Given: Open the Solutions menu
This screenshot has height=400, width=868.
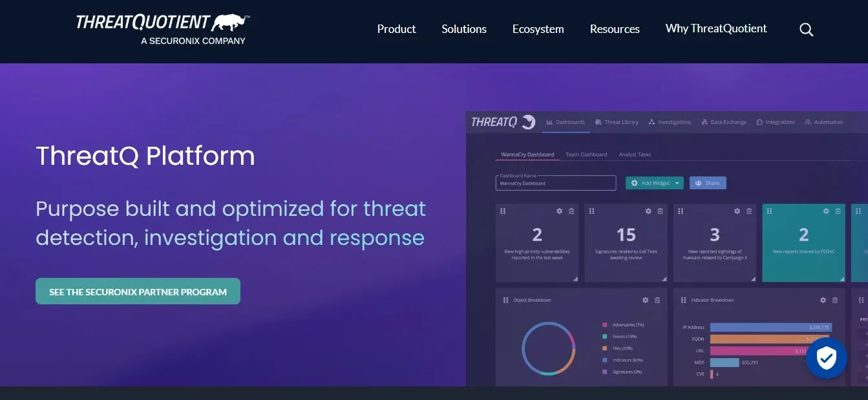Looking at the screenshot, I should click(464, 29).
